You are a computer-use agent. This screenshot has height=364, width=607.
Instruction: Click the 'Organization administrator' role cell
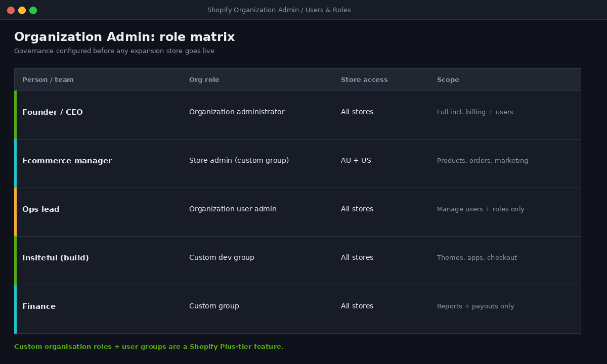(237, 112)
